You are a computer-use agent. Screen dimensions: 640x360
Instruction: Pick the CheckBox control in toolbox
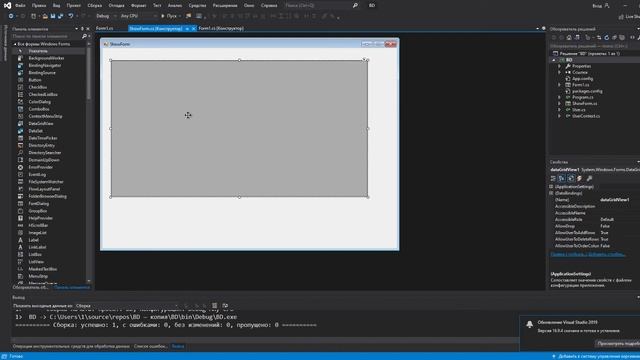tap(38, 87)
